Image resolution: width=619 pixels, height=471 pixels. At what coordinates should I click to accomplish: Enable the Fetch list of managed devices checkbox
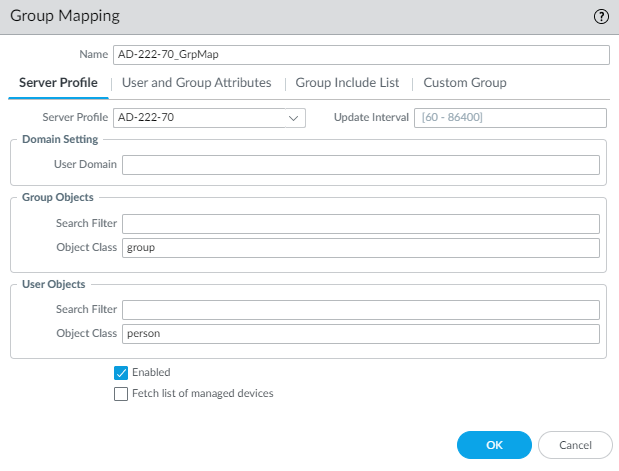pos(121,394)
